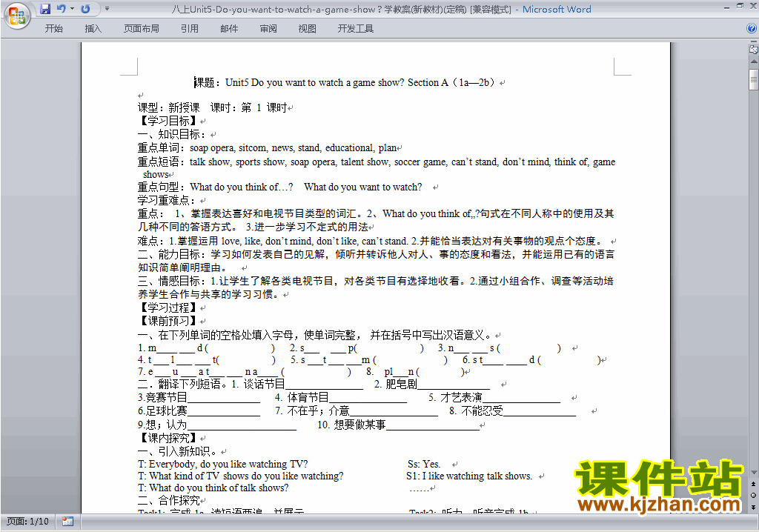Click the 页面: 1/10 status bar indicator
The height and width of the screenshot is (532, 759).
27,522
